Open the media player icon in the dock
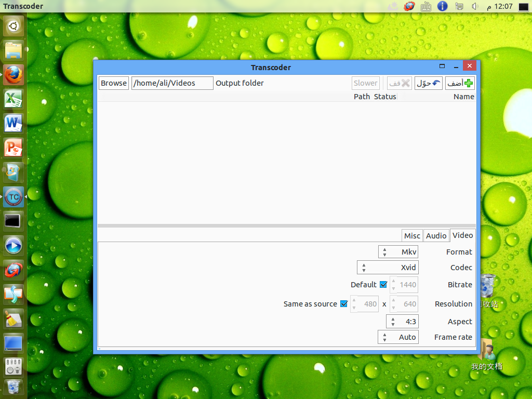532x399 pixels. [x=13, y=245]
